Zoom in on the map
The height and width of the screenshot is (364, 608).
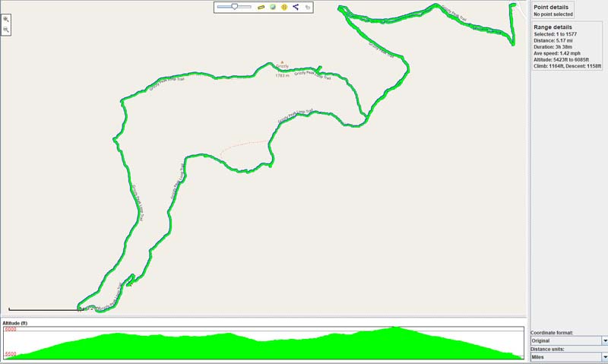[x=6, y=19]
